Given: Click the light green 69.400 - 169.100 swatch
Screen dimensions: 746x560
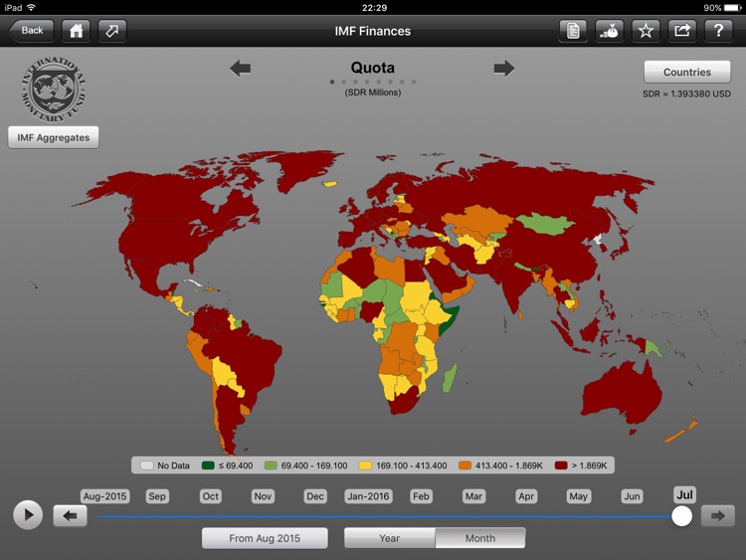Looking at the screenshot, I should click(271, 466).
